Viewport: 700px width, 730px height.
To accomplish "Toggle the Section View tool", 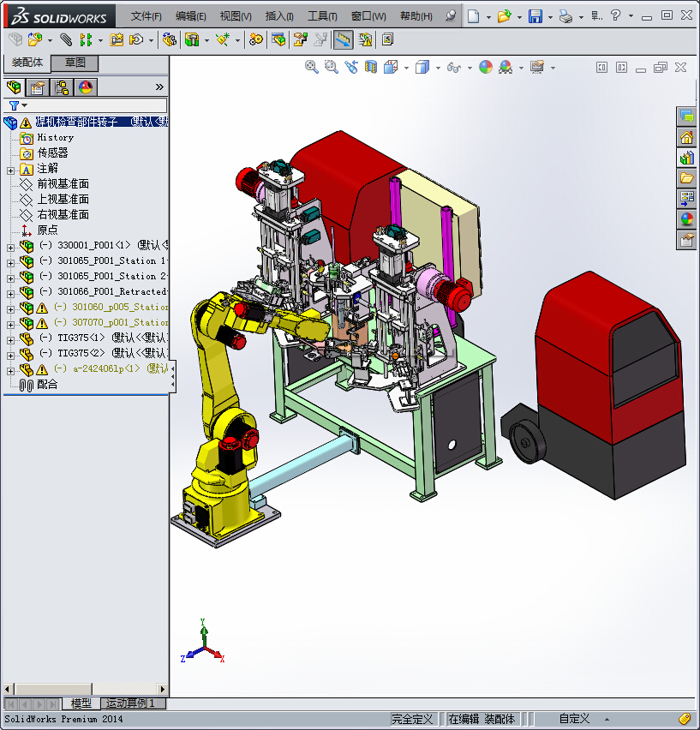I will click(x=371, y=68).
